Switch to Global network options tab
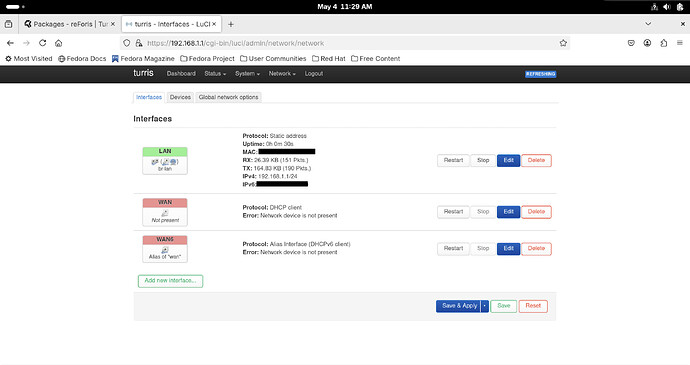This screenshot has width=690, height=365. point(228,97)
